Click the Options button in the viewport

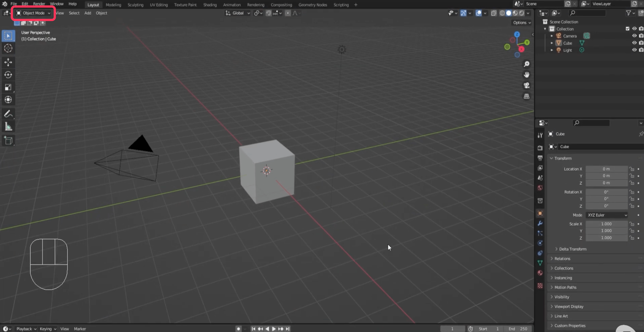coord(521,23)
